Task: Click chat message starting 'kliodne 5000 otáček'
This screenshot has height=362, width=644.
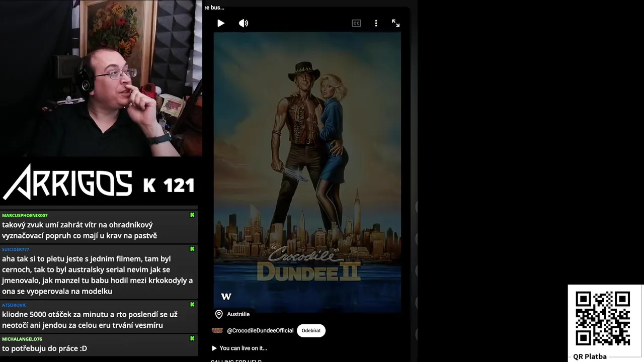Action: point(90,320)
